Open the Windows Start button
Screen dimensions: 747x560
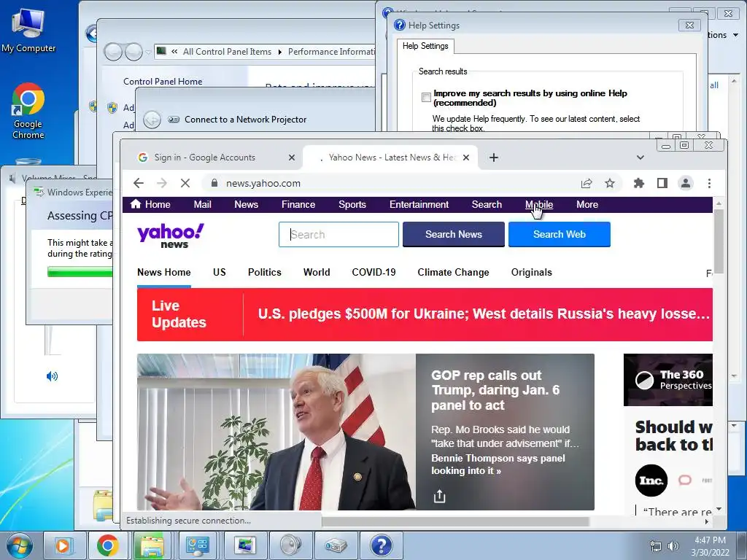pyautogui.click(x=20, y=545)
